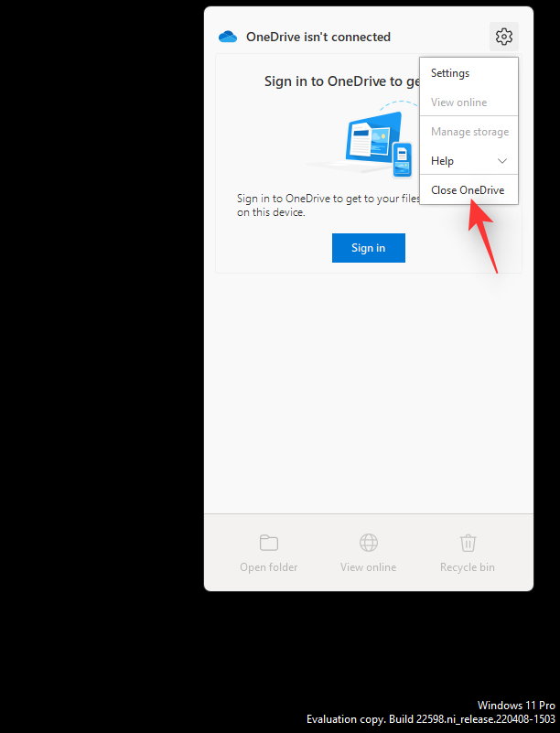Click the 'Sign in to OneDrive to ge' heading
Viewport: 560px width, 733px height.
click(341, 81)
